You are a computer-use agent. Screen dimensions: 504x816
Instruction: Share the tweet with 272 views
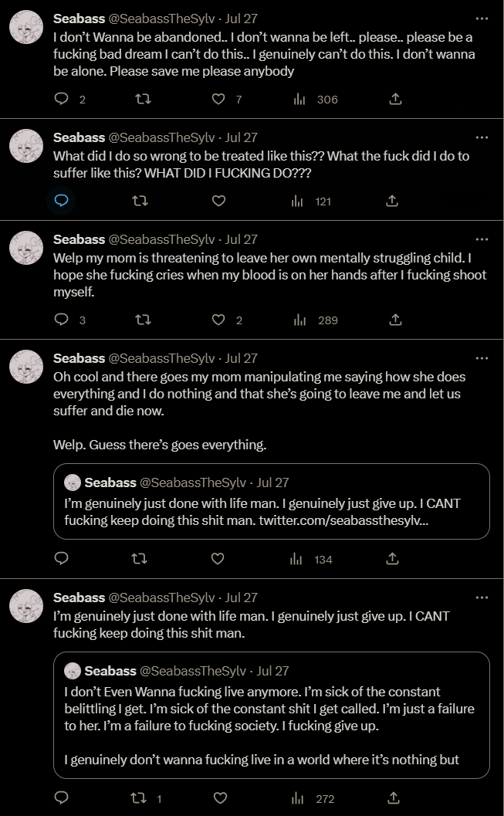coord(392,797)
